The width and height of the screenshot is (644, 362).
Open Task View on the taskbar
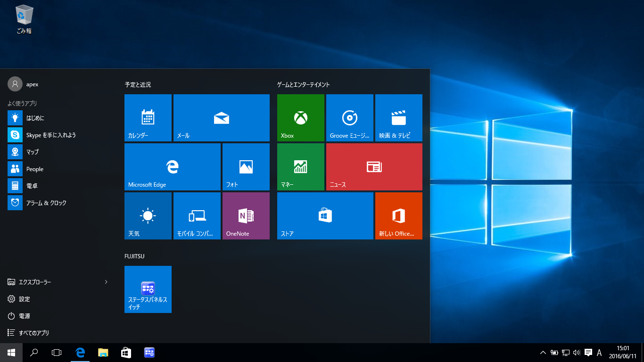pos(57,353)
